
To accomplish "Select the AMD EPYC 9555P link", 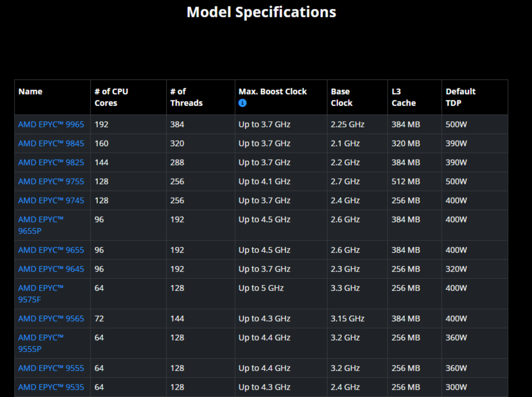I will 40,343.
